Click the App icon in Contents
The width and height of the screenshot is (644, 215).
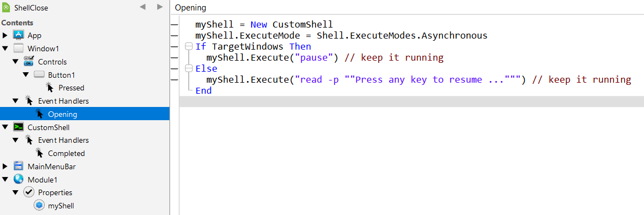point(19,35)
